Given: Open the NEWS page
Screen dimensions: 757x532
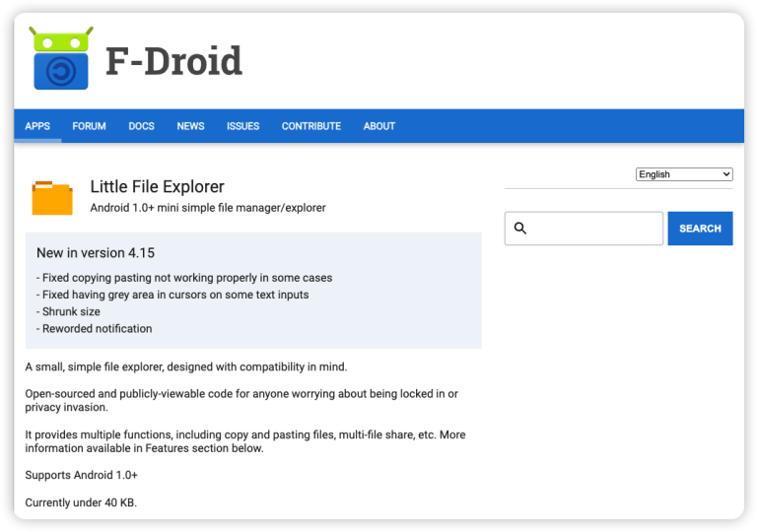Looking at the screenshot, I should 190,126.
